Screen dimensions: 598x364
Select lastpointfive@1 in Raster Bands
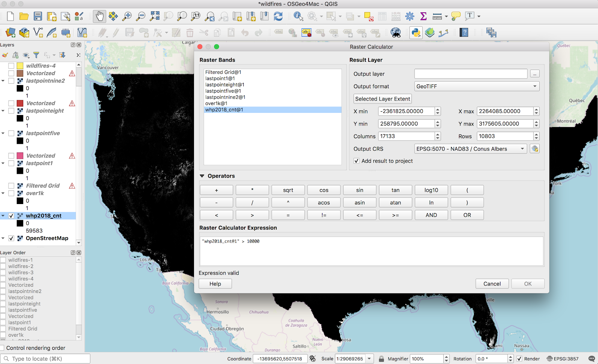(223, 91)
